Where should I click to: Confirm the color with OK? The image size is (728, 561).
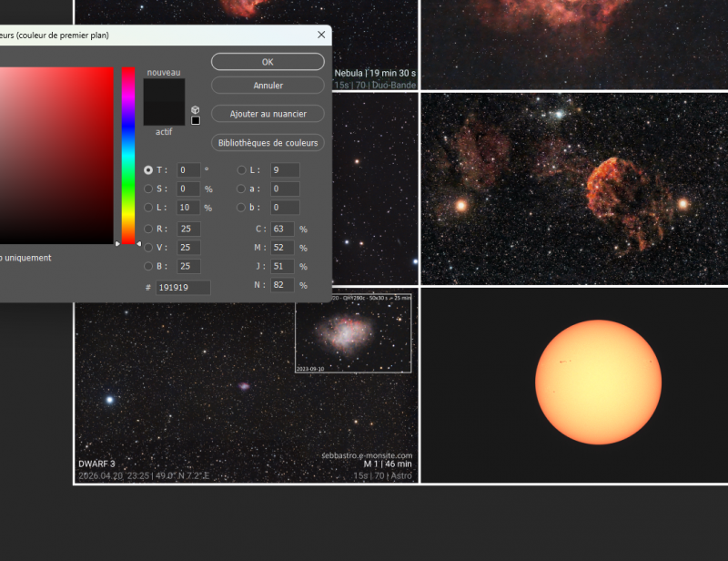click(268, 62)
